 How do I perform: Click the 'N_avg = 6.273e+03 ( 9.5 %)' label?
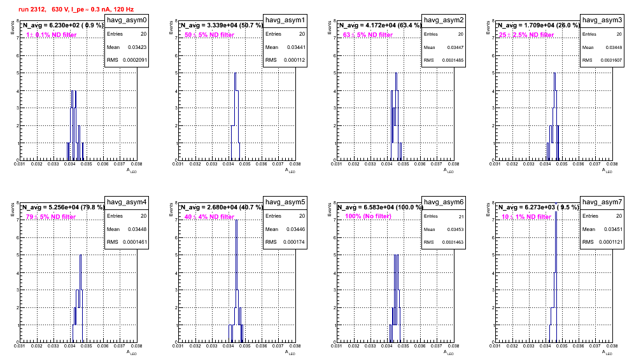[539, 207]
